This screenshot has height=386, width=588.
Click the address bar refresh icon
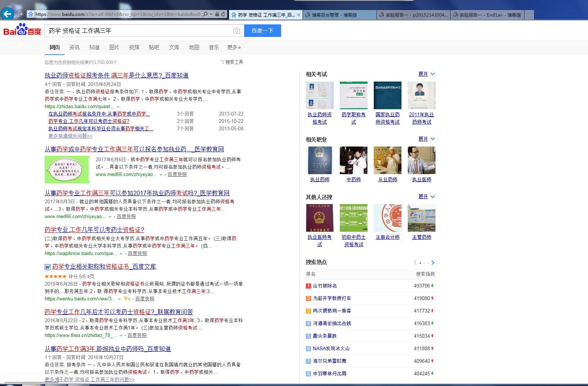click(223, 14)
